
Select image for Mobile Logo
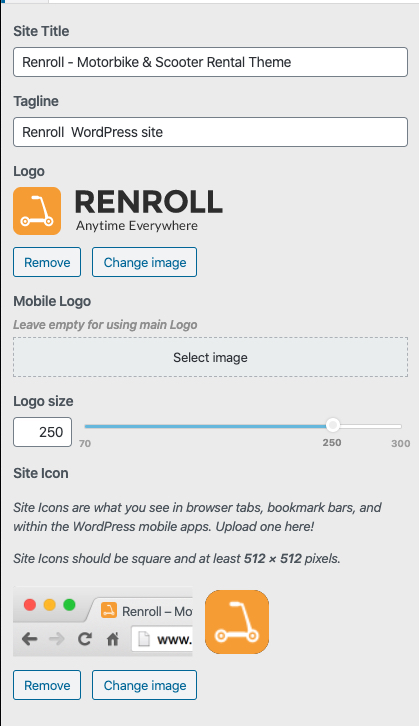coord(210,357)
